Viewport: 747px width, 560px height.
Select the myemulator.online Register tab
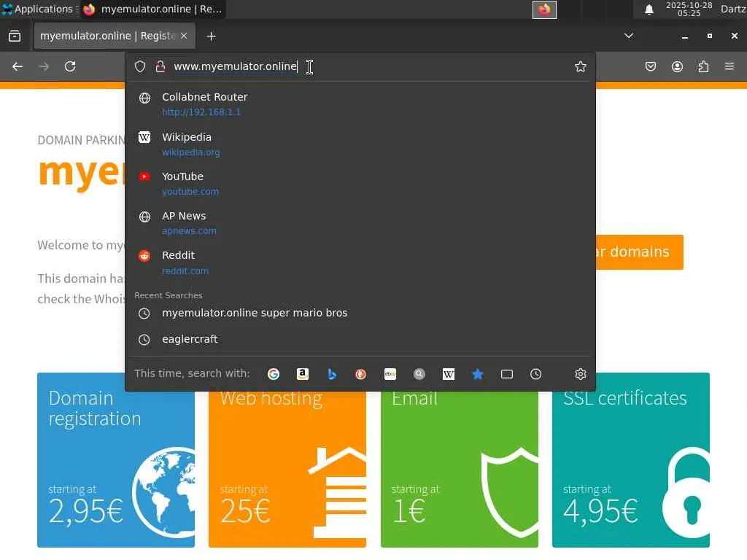point(115,36)
